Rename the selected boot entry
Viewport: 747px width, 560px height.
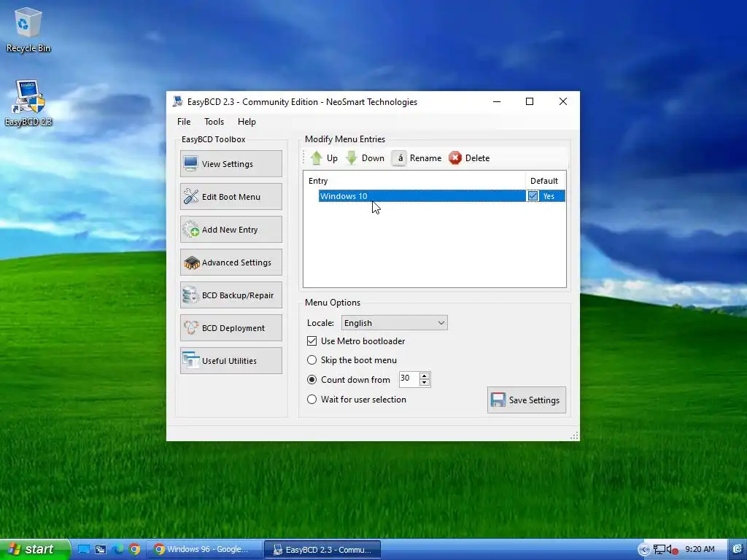coord(417,158)
